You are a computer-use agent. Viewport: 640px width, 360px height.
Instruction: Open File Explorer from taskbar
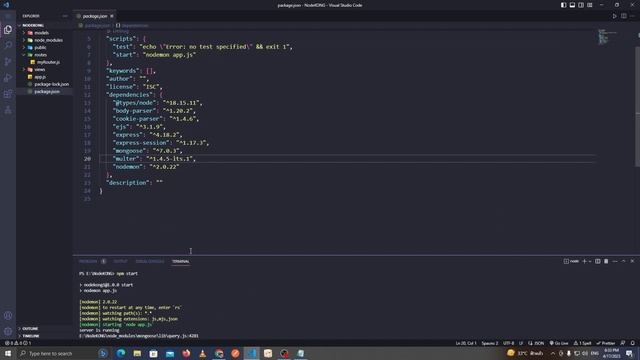click(137, 353)
